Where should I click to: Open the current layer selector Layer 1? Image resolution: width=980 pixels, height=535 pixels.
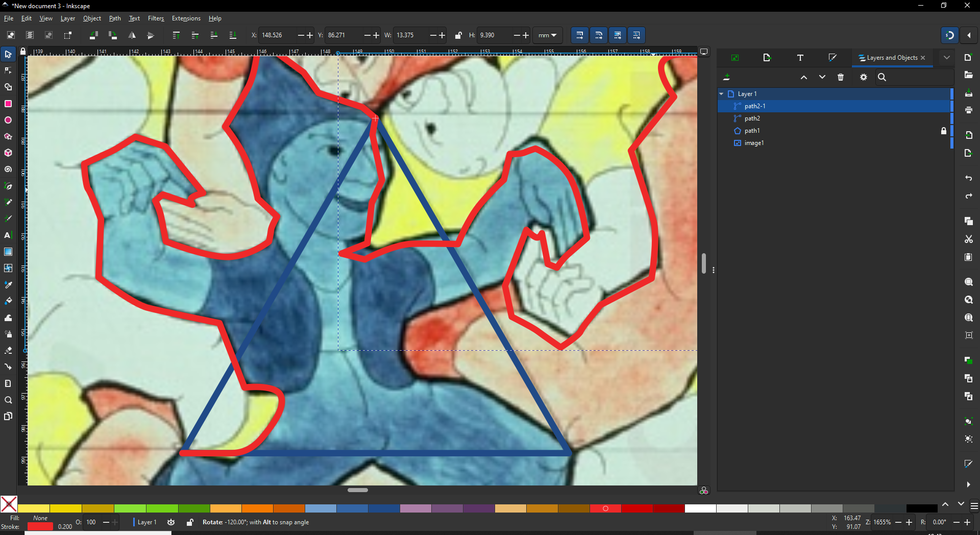[147, 522]
